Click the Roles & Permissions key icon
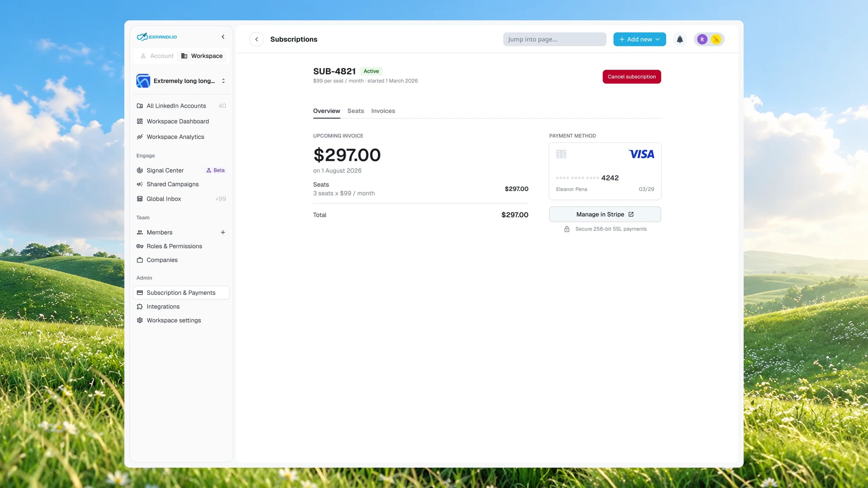This screenshot has width=868, height=488. coord(140,246)
